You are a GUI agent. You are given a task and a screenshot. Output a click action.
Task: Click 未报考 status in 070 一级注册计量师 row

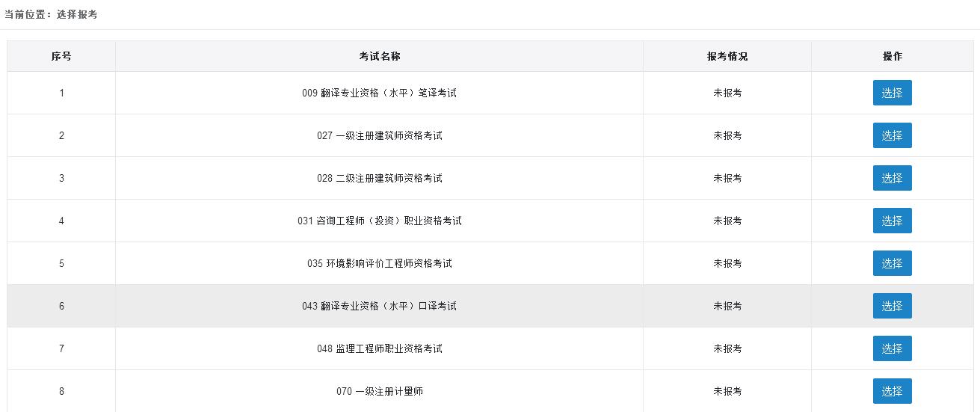[727, 391]
